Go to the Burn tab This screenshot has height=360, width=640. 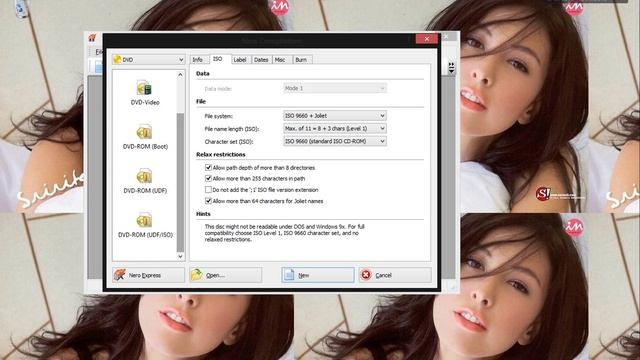tap(301, 60)
